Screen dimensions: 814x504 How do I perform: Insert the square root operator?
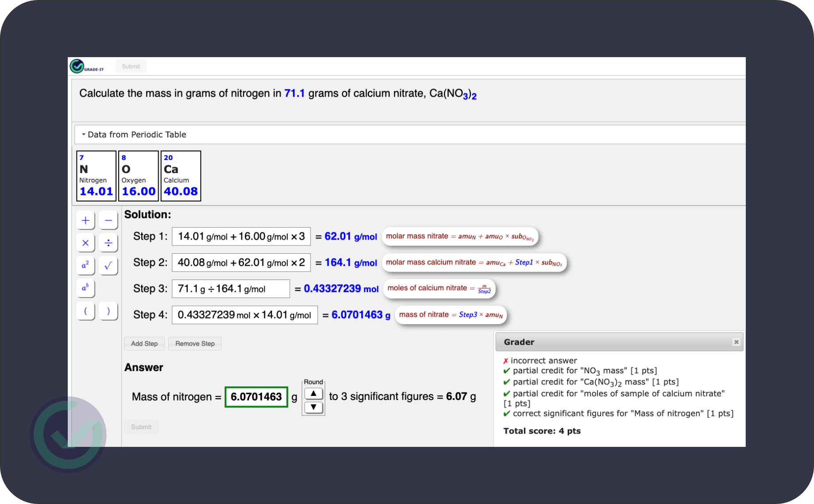coord(108,265)
